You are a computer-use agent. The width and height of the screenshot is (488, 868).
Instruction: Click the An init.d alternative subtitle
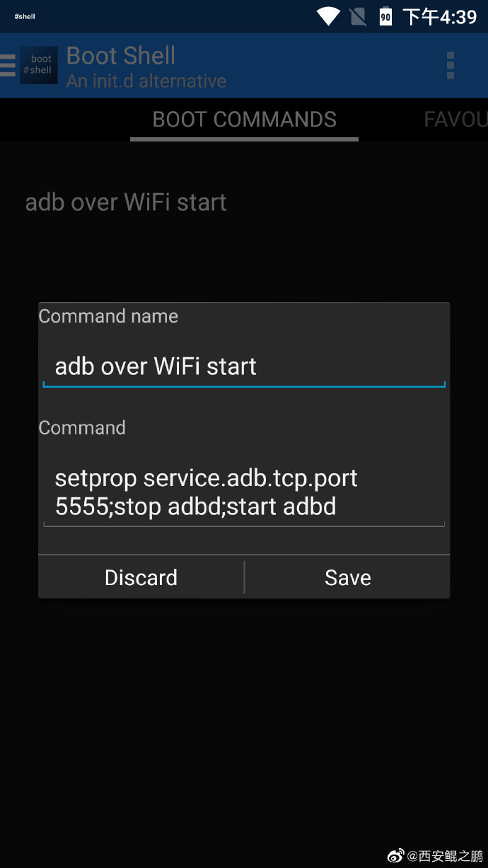coord(146,81)
